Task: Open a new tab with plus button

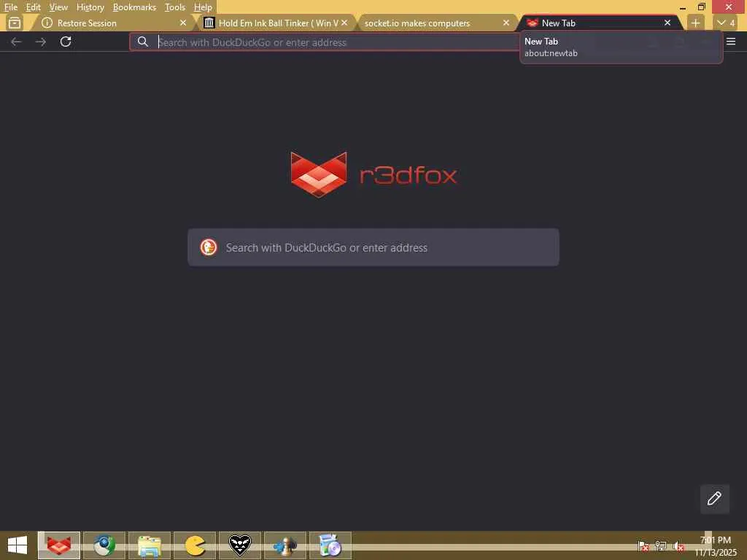Action: [695, 23]
